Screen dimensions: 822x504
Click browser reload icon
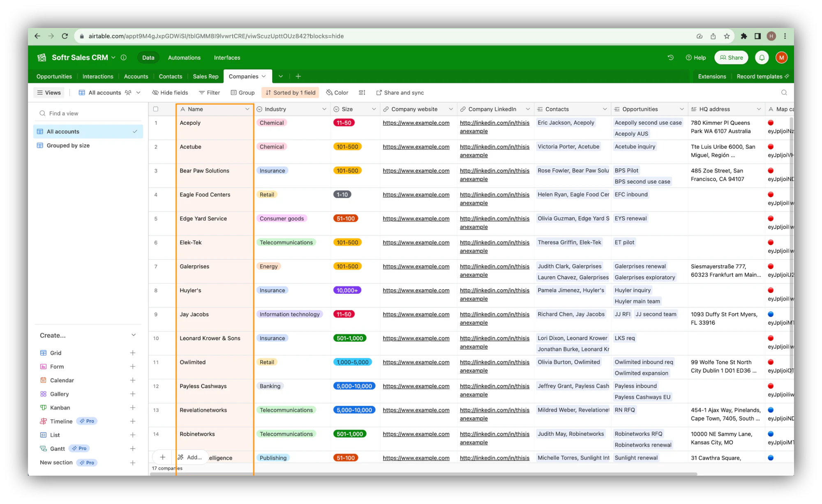[65, 36]
